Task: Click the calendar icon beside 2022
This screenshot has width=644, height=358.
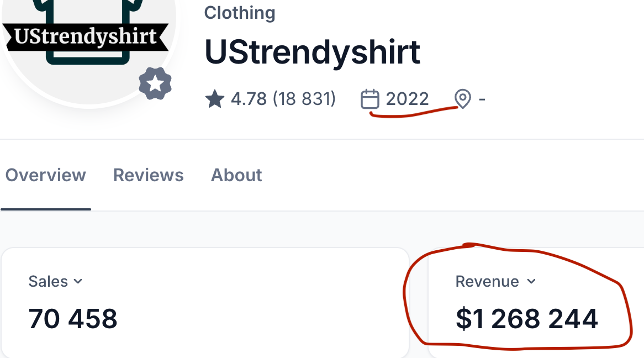Action: point(369,99)
